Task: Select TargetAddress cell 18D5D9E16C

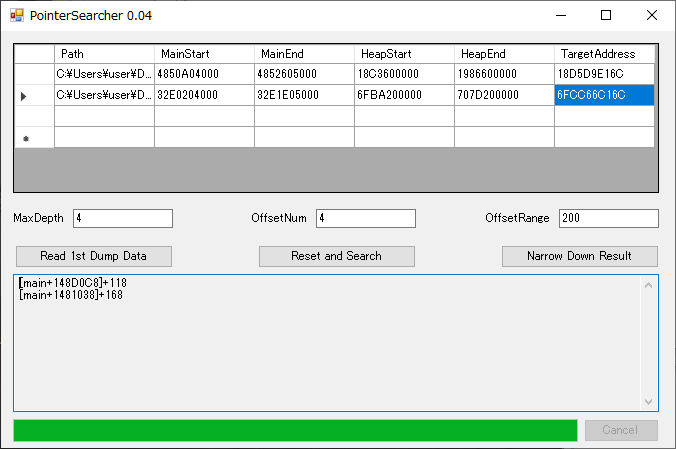Action: point(604,74)
